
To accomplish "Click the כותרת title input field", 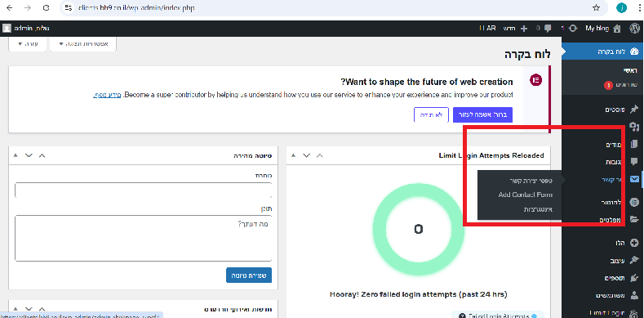I will pos(144,190).
